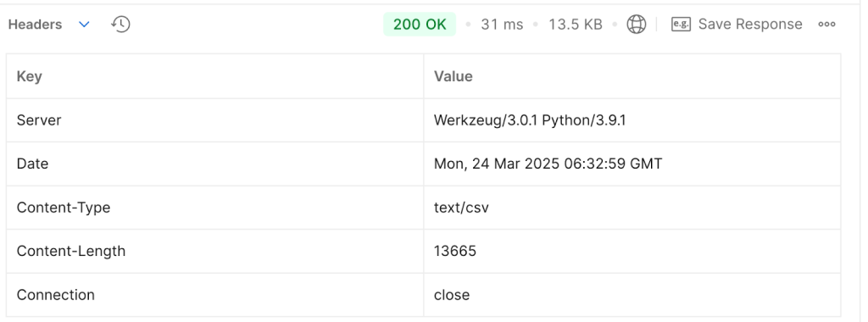Click the e.g. example icon beside Save Response

pos(681,25)
